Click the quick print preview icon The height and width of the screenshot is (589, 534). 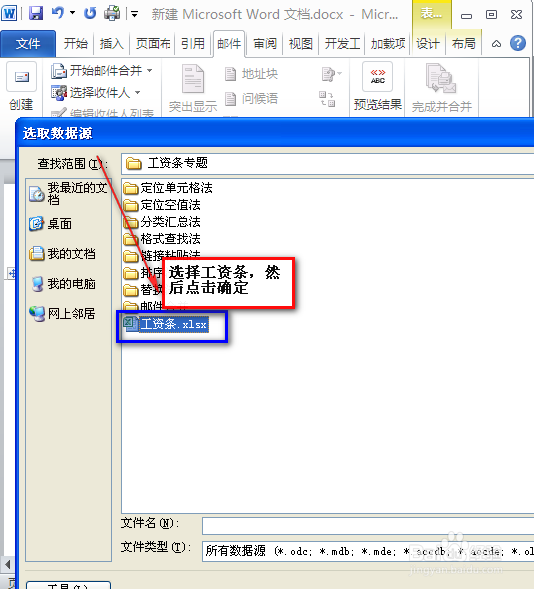112,13
